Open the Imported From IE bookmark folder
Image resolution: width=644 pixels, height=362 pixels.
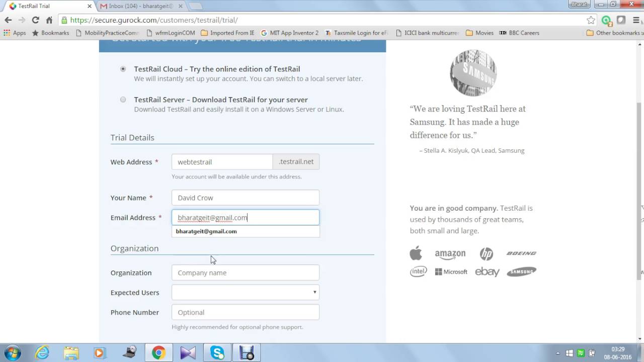(227, 33)
